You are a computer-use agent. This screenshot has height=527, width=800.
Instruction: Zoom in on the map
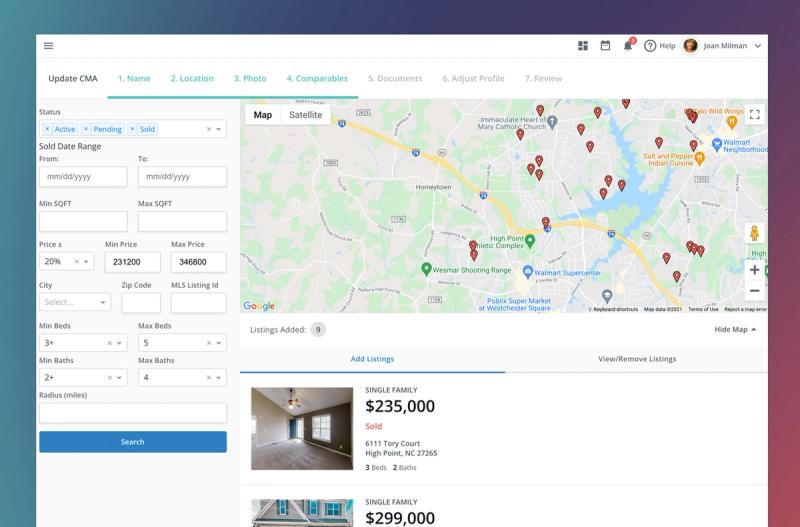tap(755, 270)
